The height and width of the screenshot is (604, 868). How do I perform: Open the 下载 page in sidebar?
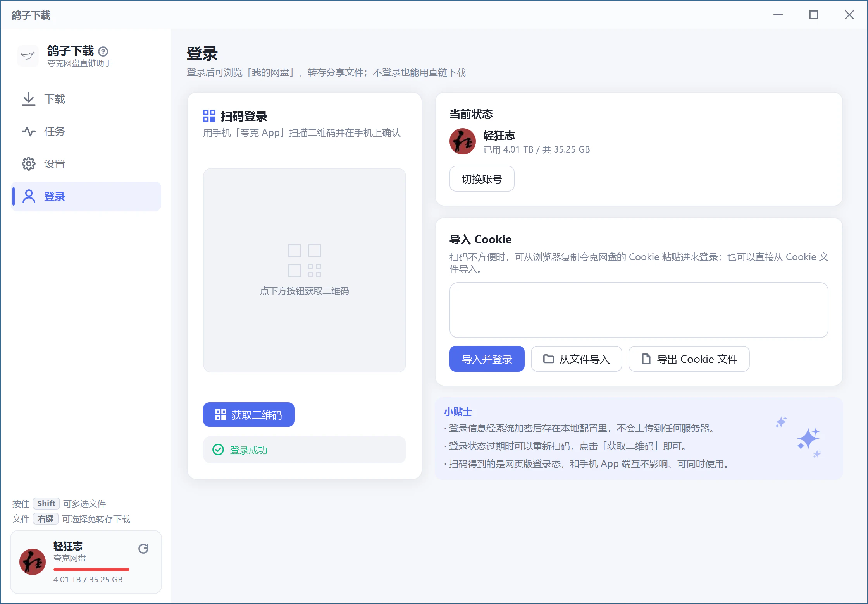(86, 99)
